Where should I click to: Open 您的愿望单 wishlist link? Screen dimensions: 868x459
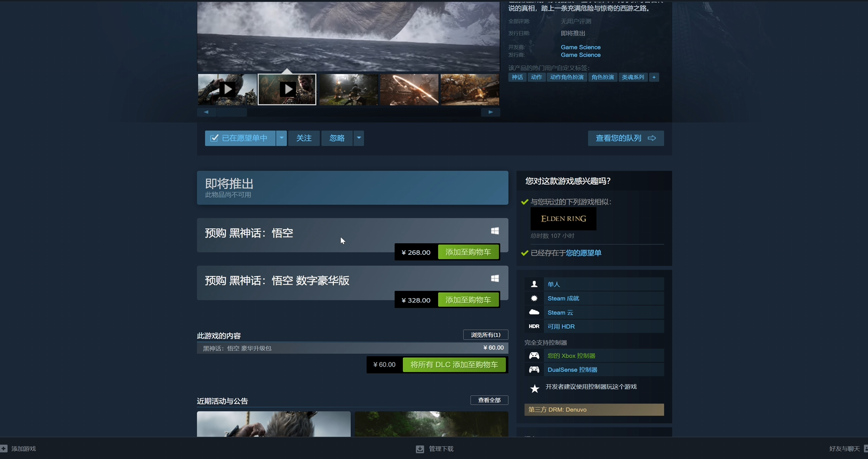click(x=583, y=253)
